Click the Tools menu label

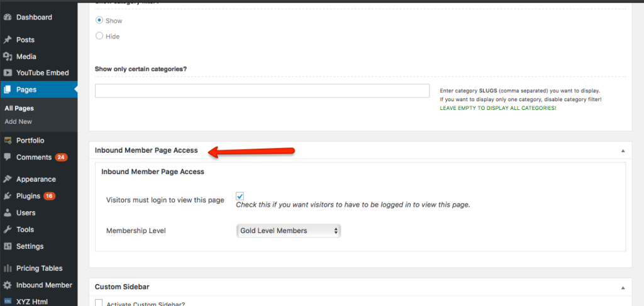click(25, 230)
